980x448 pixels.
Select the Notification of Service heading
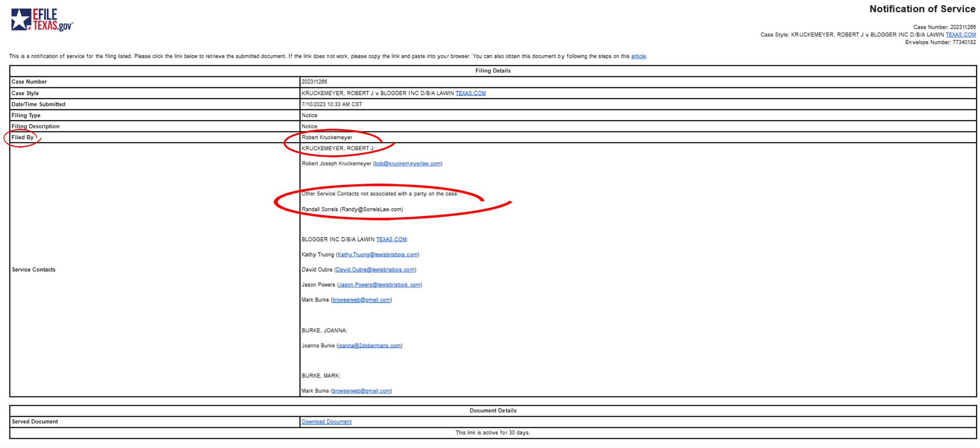[922, 9]
